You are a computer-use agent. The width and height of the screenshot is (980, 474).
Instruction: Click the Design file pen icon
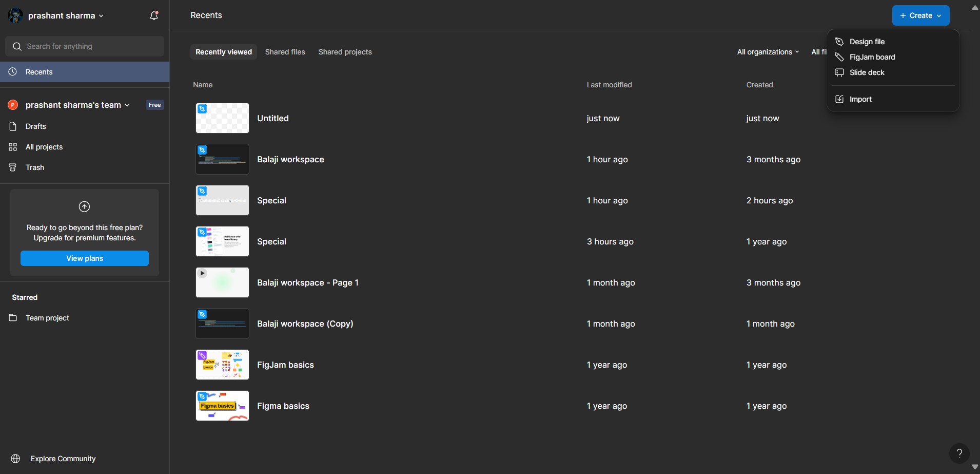click(x=839, y=42)
